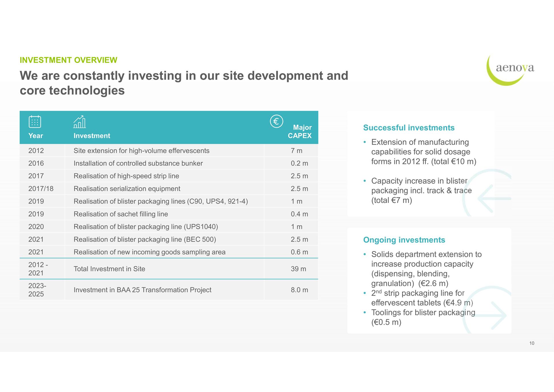This screenshot has height=392, width=554.
Task: Click the euro circle icon in header
Action: click(276, 121)
